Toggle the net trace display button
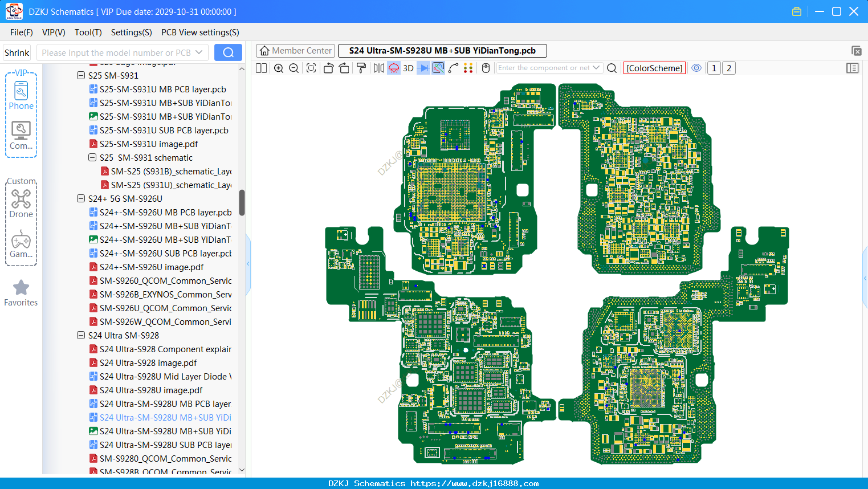 [x=438, y=68]
